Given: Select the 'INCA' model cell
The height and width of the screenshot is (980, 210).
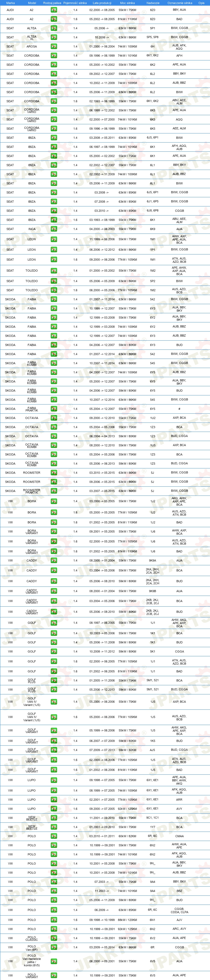Looking at the screenshot, I should tap(32, 229).
